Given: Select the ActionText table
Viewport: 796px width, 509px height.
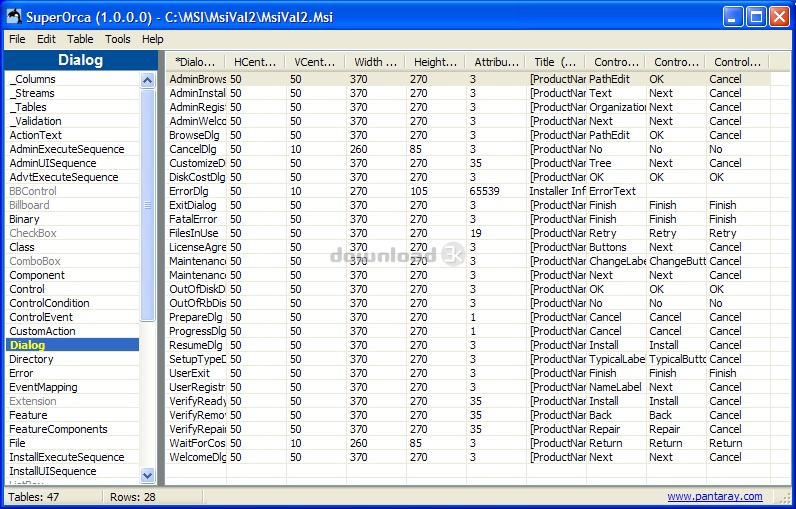Looking at the screenshot, I should (73, 135).
